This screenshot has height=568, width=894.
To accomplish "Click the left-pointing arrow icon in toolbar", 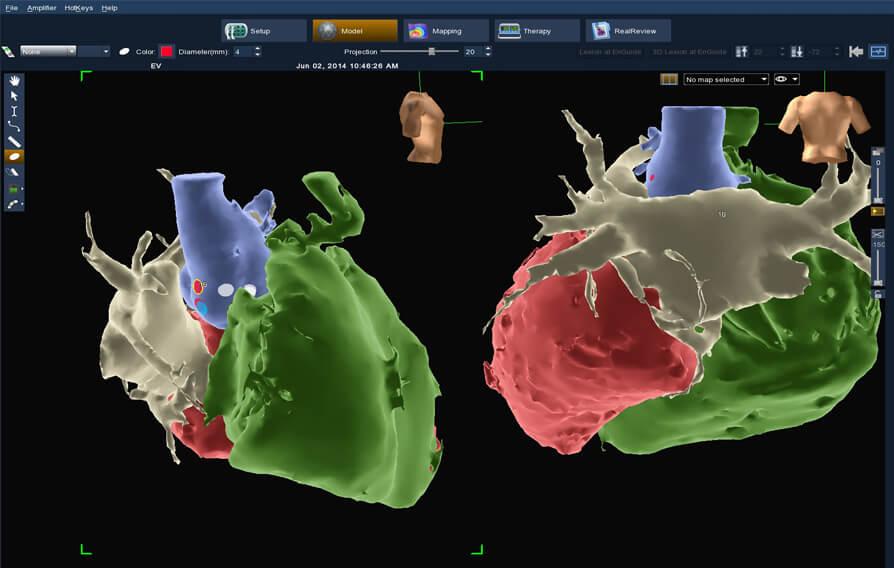I will pyautogui.click(x=856, y=51).
